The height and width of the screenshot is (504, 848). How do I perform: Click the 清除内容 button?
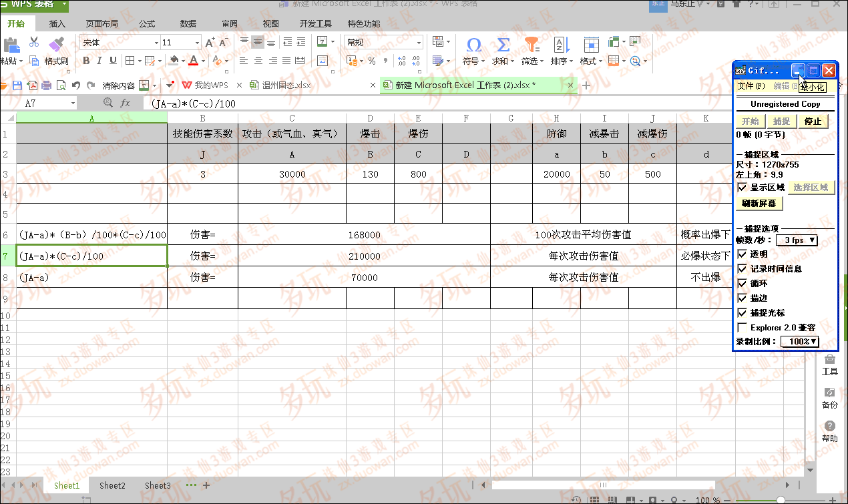(119, 85)
